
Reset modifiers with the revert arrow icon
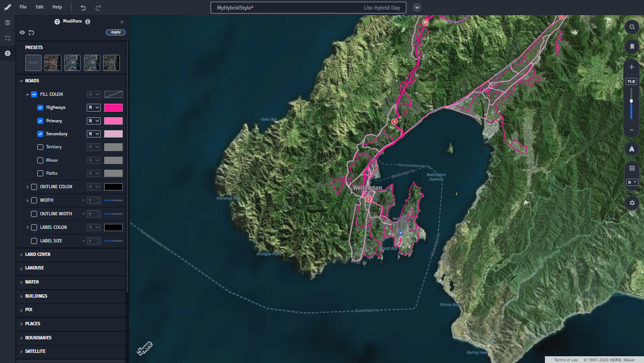[31, 32]
